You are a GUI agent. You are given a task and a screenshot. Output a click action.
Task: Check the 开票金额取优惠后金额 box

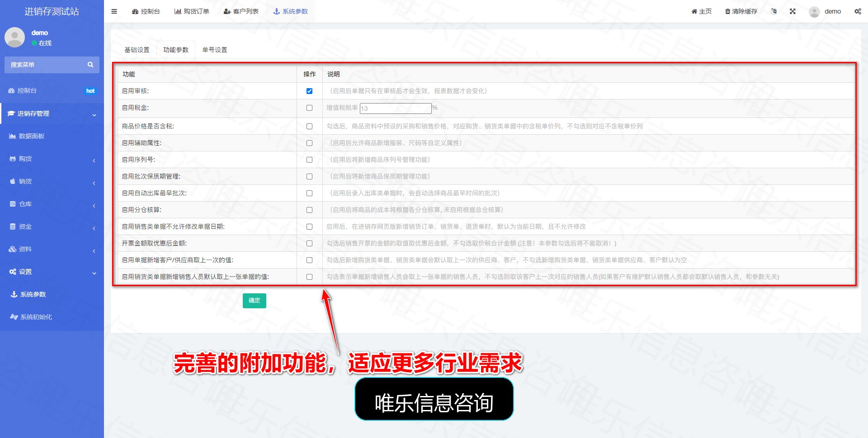point(309,243)
